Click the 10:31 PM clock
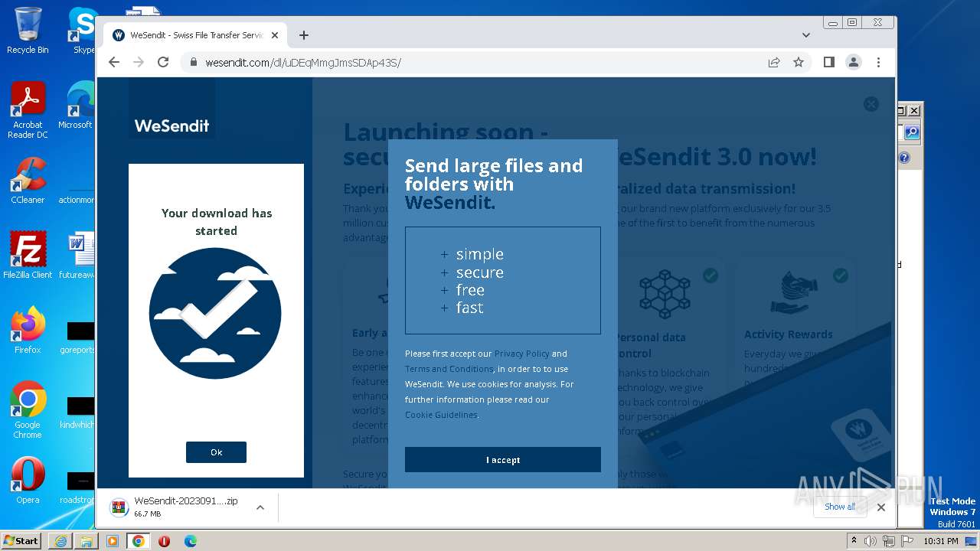Viewport: 980px width, 551px height. (941, 541)
